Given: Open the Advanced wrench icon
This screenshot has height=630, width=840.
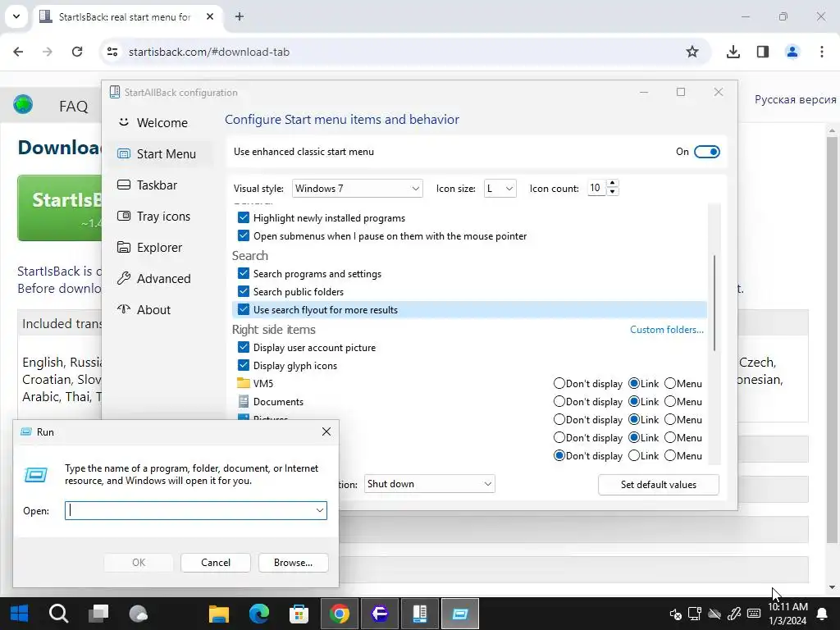Looking at the screenshot, I should click(124, 278).
